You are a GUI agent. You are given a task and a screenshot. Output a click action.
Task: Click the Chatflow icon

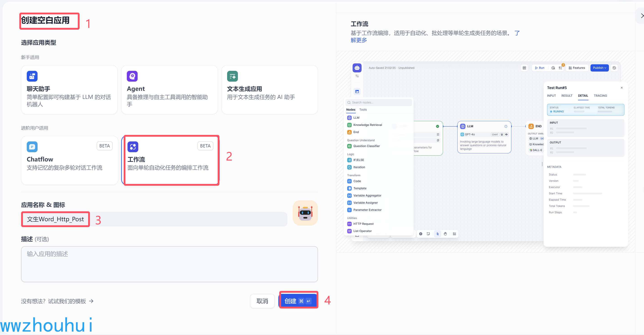[x=32, y=147]
